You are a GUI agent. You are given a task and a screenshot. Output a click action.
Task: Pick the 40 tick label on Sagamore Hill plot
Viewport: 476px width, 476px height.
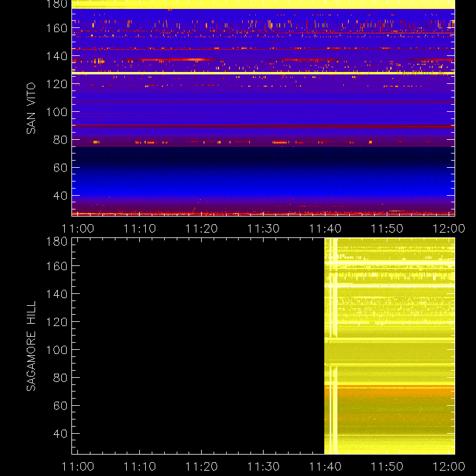click(60, 434)
